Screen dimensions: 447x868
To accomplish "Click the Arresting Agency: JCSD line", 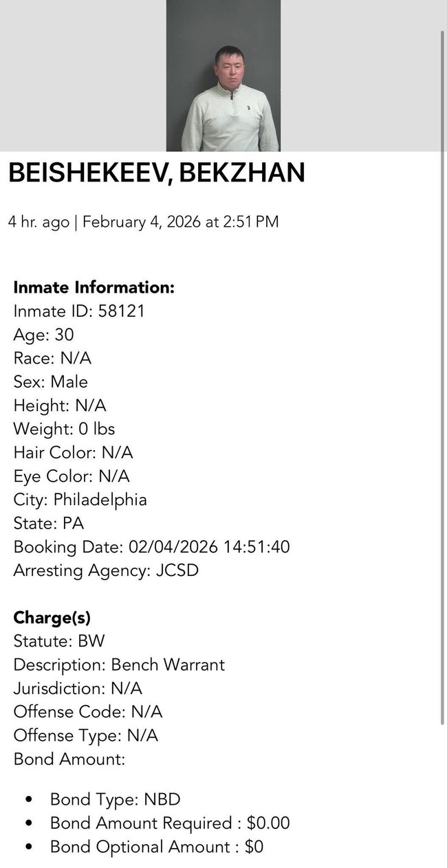I will click(x=106, y=570).
